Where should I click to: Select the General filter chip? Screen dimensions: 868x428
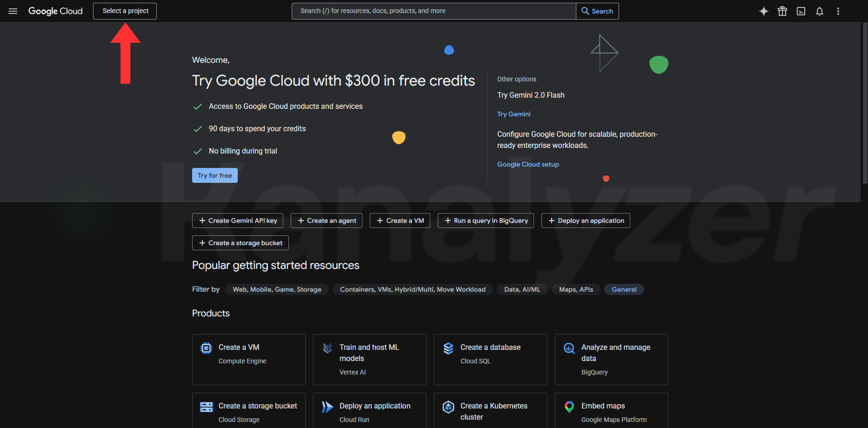coord(624,289)
